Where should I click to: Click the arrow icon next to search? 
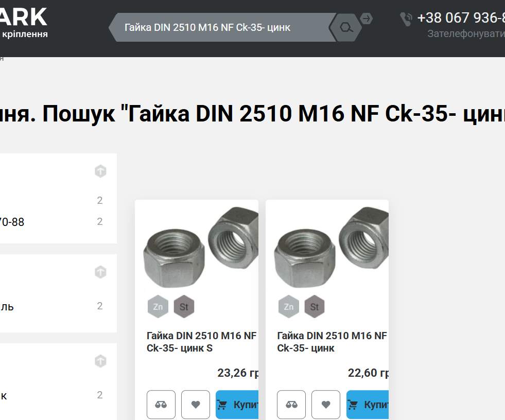[x=366, y=19]
